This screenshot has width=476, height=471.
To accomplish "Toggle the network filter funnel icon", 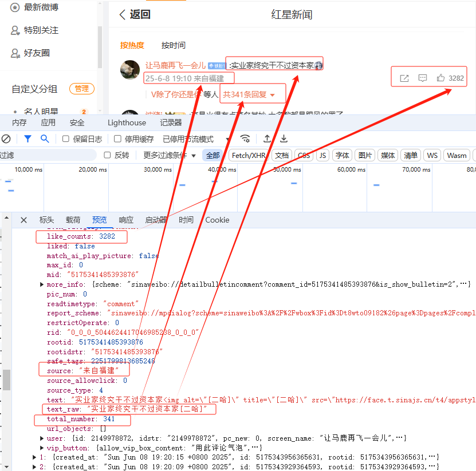I will (x=27, y=139).
